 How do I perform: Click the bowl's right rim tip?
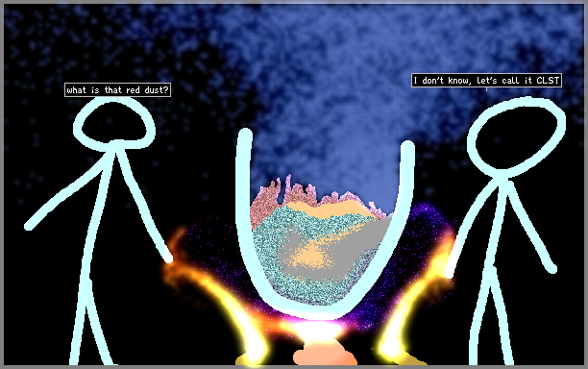[x=407, y=146]
